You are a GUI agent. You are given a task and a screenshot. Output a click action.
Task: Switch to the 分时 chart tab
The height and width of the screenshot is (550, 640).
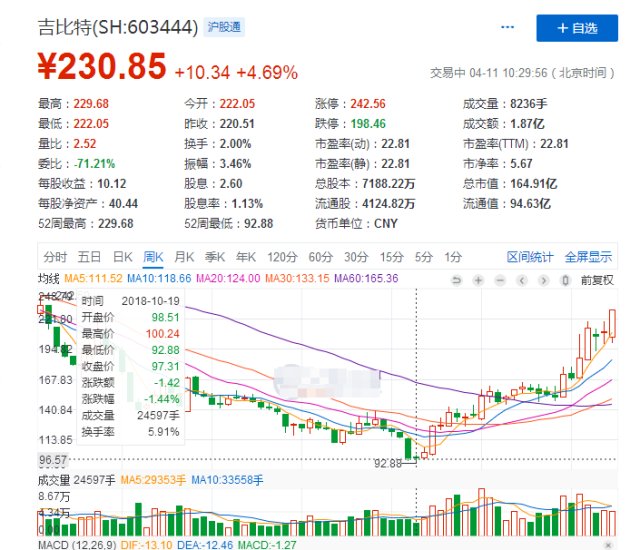(55, 257)
